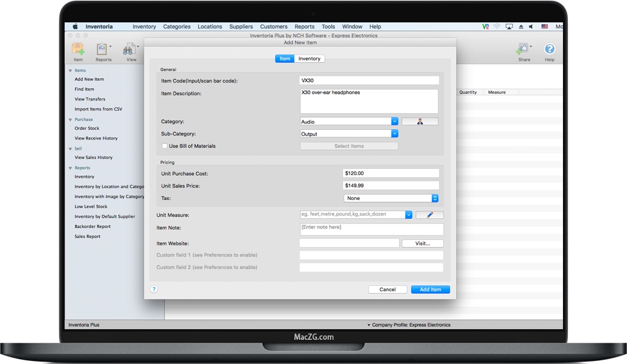The image size is (627, 364).
Task: Collapse the Reports section in the sidebar
Action: [70, 167]
